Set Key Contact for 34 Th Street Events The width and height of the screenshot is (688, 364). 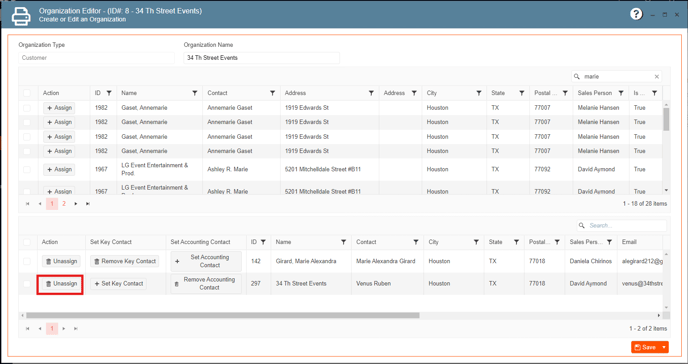[118, 284]
